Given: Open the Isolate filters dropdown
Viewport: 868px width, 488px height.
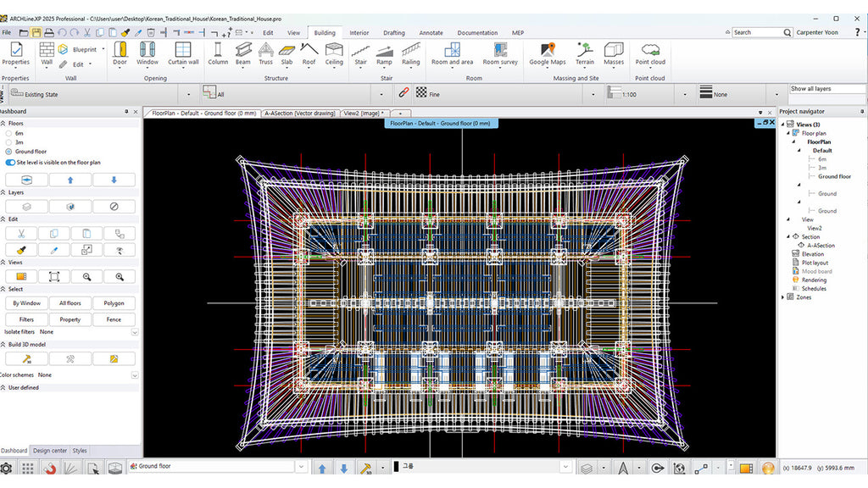Looking at the screenshot, I should coord(135,332).
